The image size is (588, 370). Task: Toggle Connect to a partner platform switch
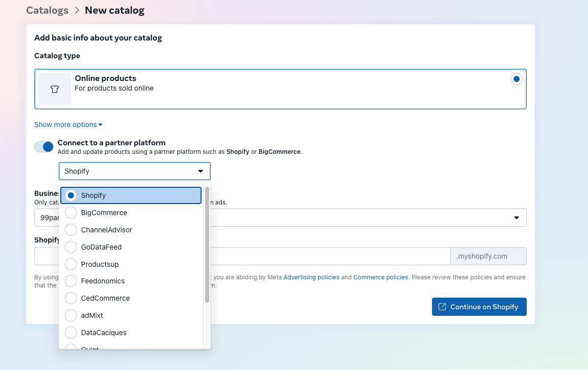pos(44,147)
